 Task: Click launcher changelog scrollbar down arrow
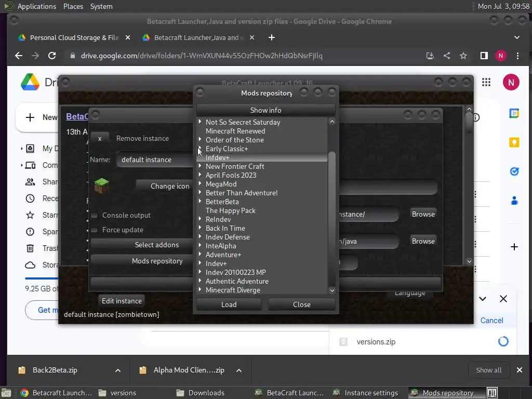click(469, 261)
